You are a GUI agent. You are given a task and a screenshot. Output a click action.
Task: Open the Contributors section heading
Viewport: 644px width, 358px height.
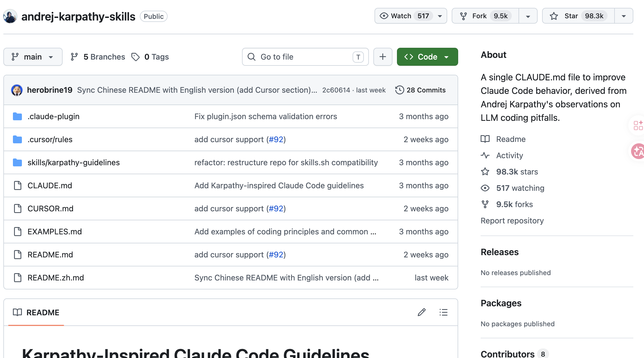click(x=508, y=354)
